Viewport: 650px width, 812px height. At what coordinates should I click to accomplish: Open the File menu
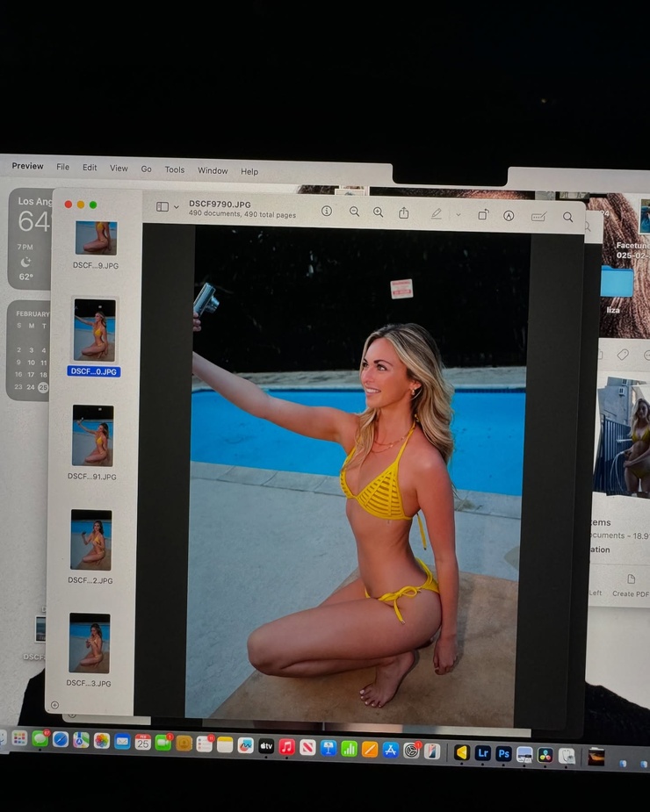[x=62, y=167]
